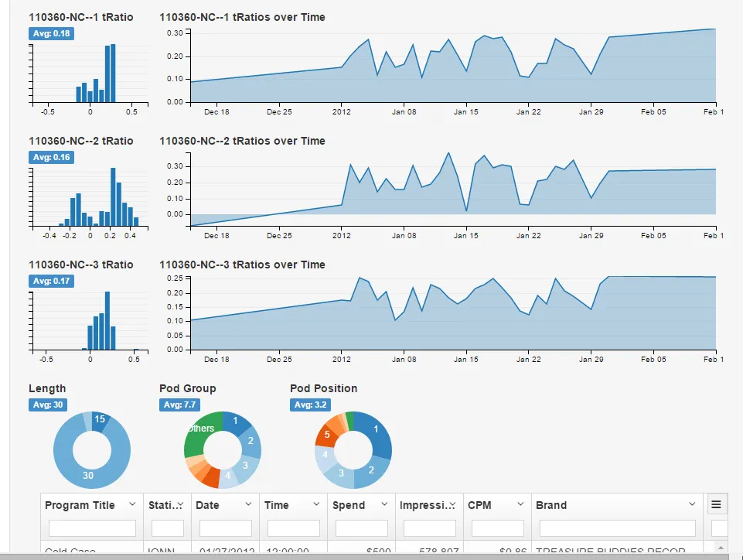The height and width of the screenshot is (560, 743).
Task: Click the Avg: 7.7 badge under Pod Group
Action: (179, 405)
